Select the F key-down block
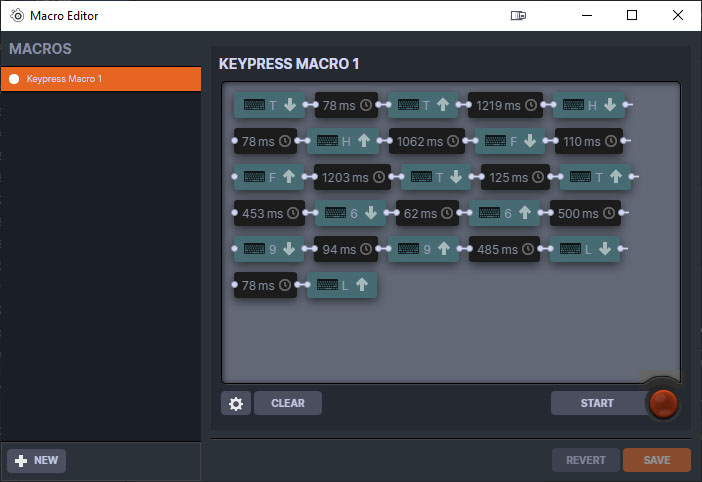Image resolution: width=702 pixels, height=482 pixels. tap(510, 141)
